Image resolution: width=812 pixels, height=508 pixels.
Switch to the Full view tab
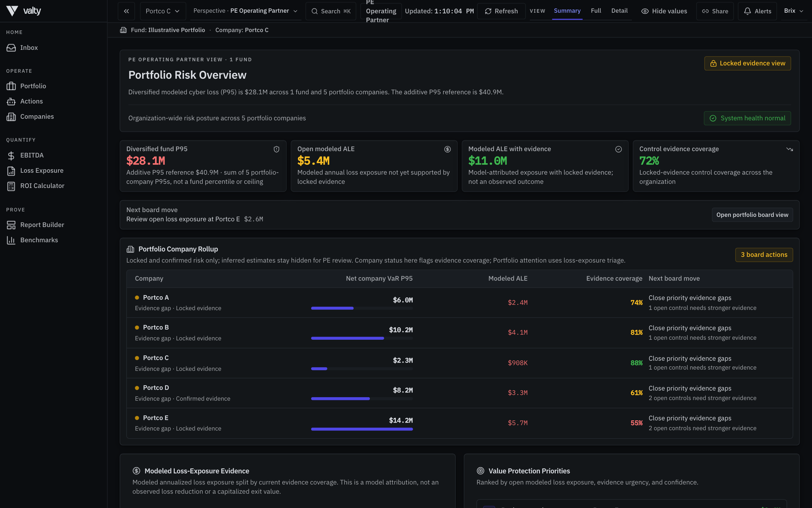[x=596, y=11]
